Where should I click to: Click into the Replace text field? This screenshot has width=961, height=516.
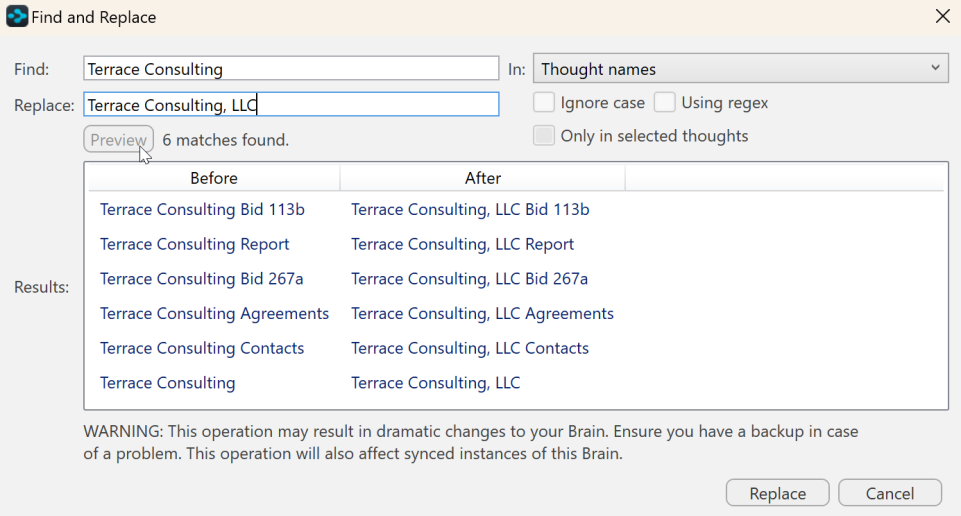290,105
